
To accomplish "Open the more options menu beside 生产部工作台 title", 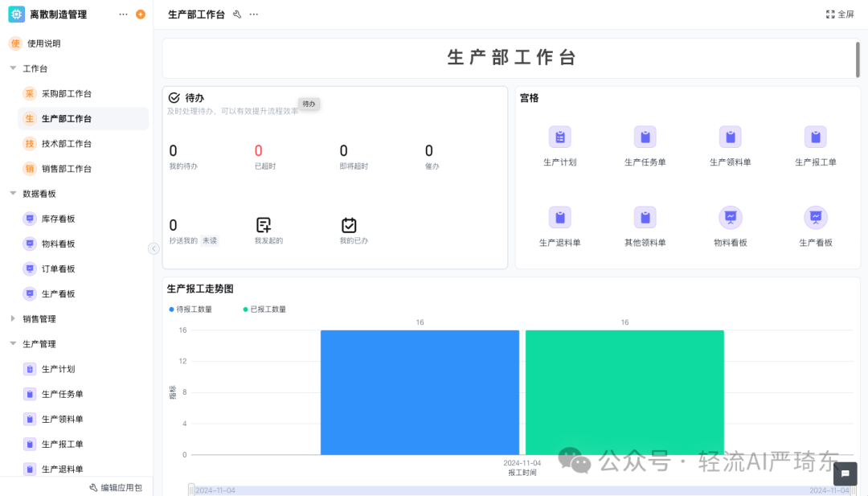I will click(x=254, y=14).
